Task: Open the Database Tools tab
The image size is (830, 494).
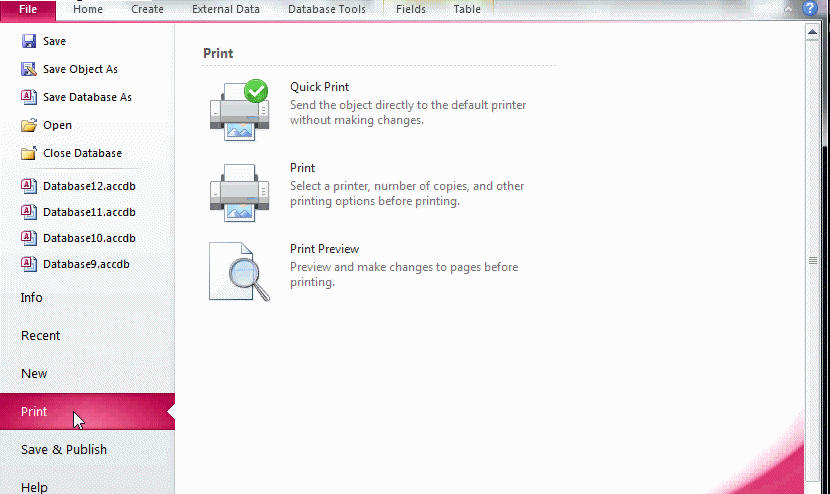Action: point(327,10)
